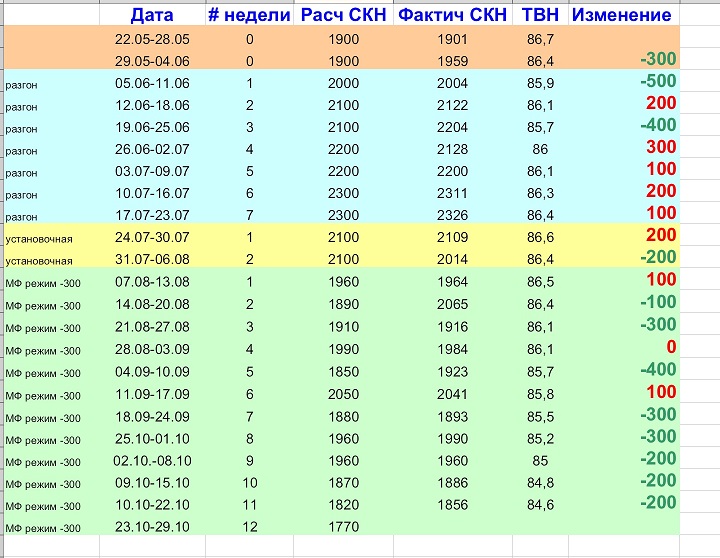
Task: Select TBH value 86,7
Action: coord(540,39)
